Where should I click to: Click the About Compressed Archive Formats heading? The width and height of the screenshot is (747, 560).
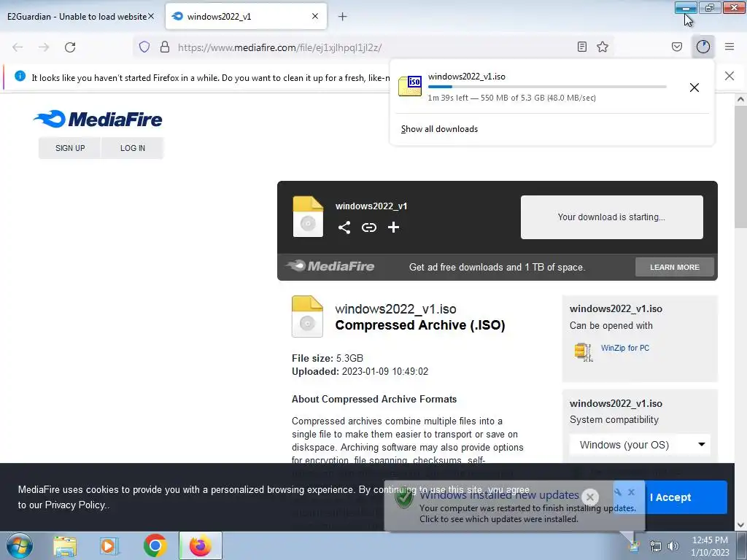click(374, 399)
